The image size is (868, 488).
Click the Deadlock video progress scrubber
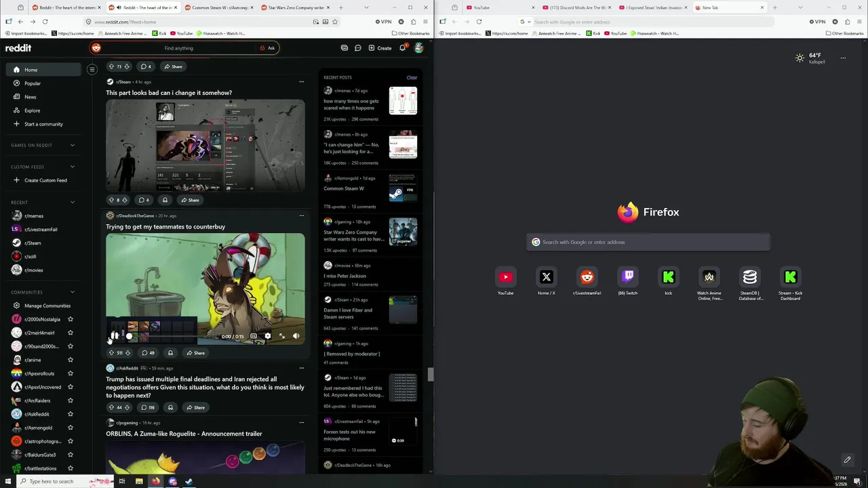click(x=129, y=336)
